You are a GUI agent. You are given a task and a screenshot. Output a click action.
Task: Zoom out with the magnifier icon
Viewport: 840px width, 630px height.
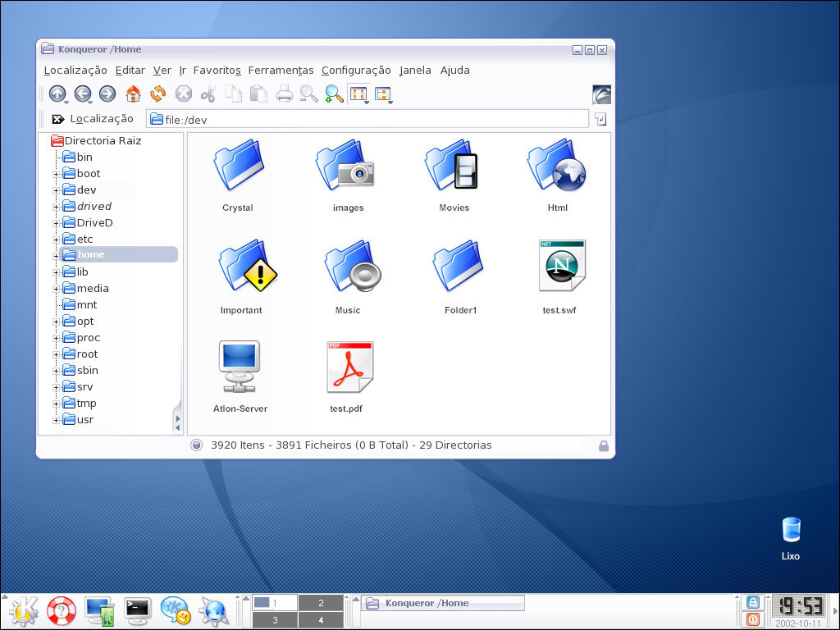pyautogui.click(x=308, y=94)
